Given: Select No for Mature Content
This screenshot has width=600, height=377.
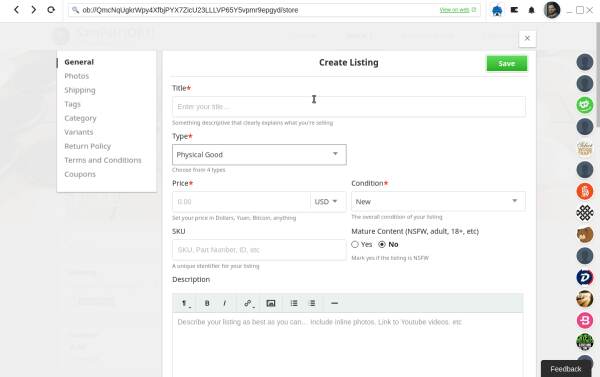Looking at the screenshot, I should (x=382, y=244).
